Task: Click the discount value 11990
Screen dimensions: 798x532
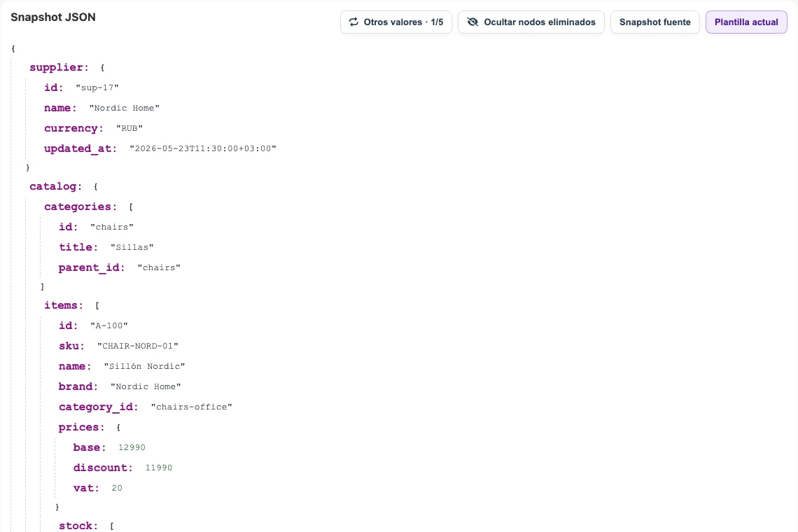Action: pyautogui.click(x=159, y=468)
